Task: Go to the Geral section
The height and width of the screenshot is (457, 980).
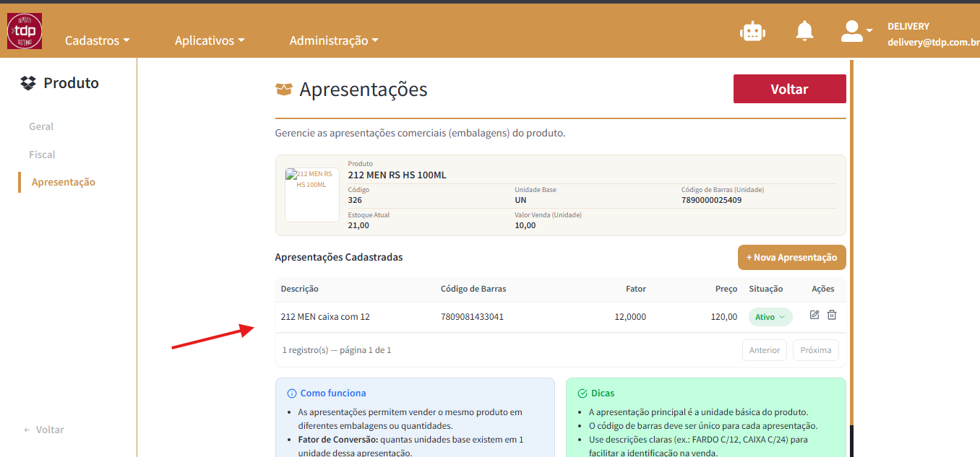Action: click(41, 126)
